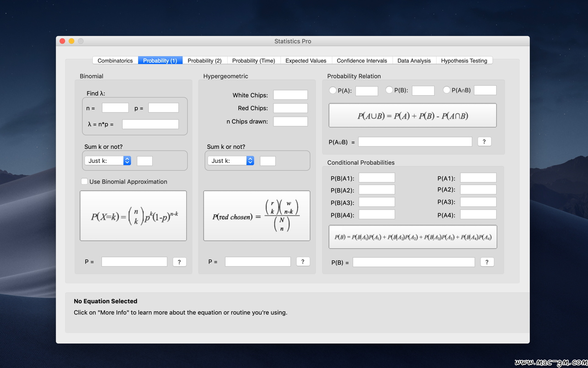Open Probability Relation help question mark button
The height and width of the screenshot is (368, 588).
point(484,141)
